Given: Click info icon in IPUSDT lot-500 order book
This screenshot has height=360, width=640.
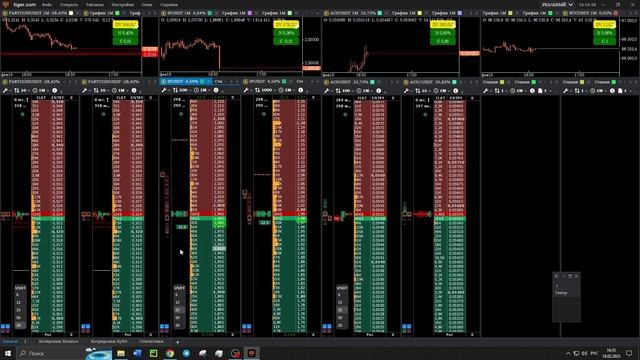Looking at the screenshot, I should (x=216, y=90).
